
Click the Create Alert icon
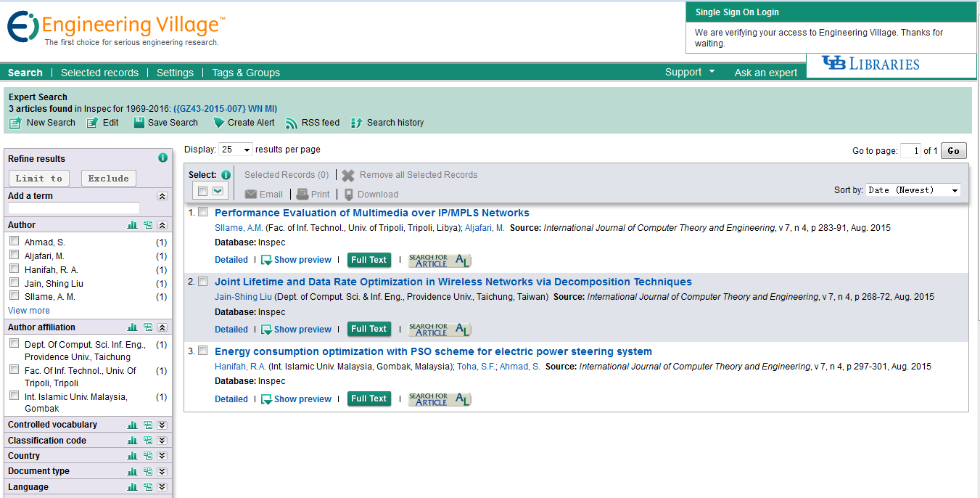218,123
